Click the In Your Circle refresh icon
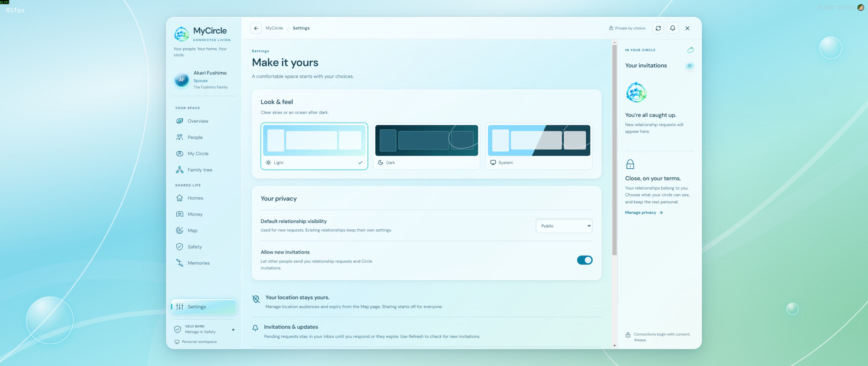The image size is (868, 366). click(690, 50)
